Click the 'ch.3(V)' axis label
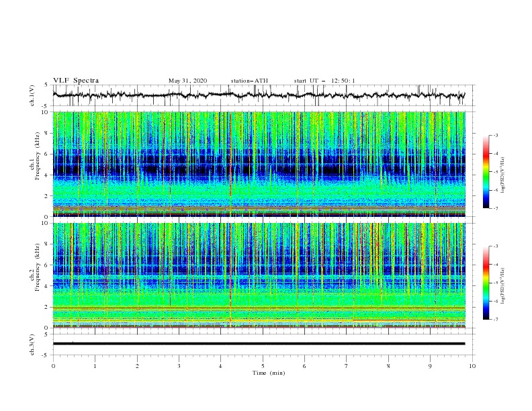532x411 pixels. pos(32,345)
